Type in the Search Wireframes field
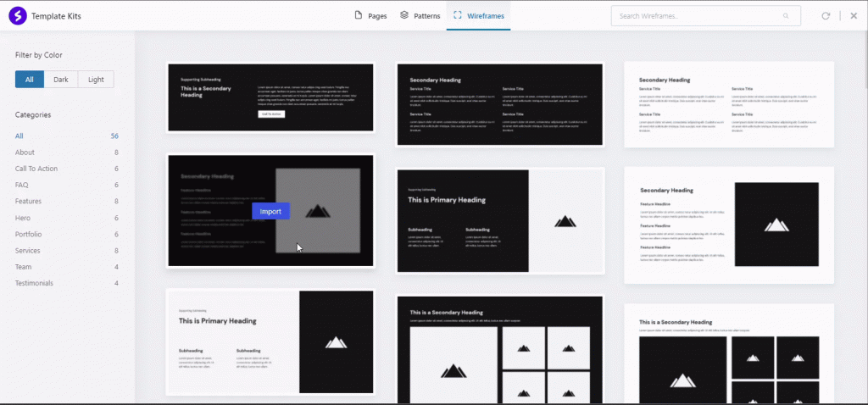Viewport: 868px width, 405px height. 695,16
